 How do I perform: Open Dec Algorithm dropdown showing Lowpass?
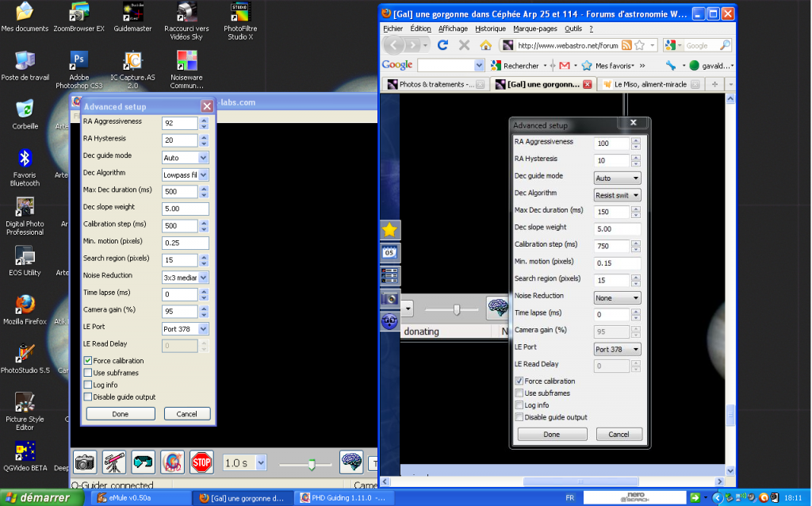pos(204,174)
